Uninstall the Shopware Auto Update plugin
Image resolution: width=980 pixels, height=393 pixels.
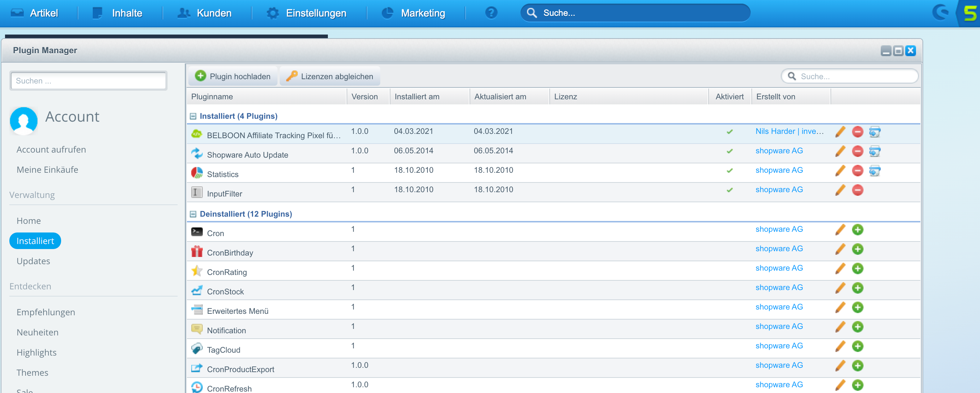tap(857, 151)
